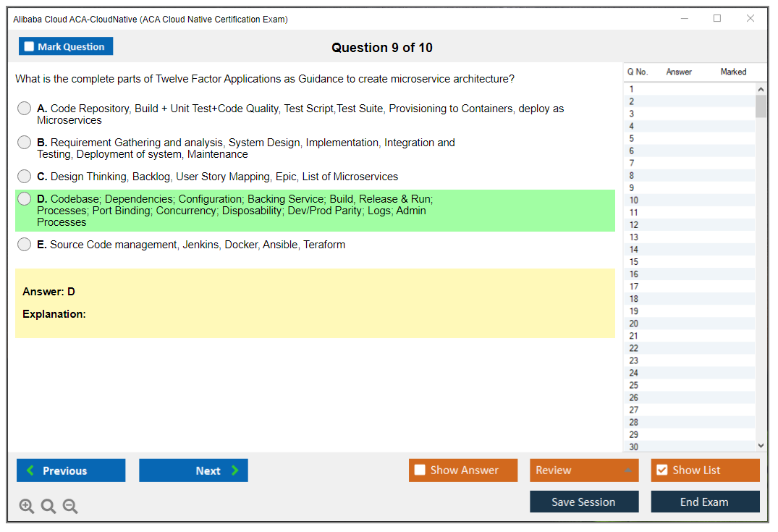Click the reset zoom magnifier icon
The image size is (778, 532).
[x=48, y=507]
